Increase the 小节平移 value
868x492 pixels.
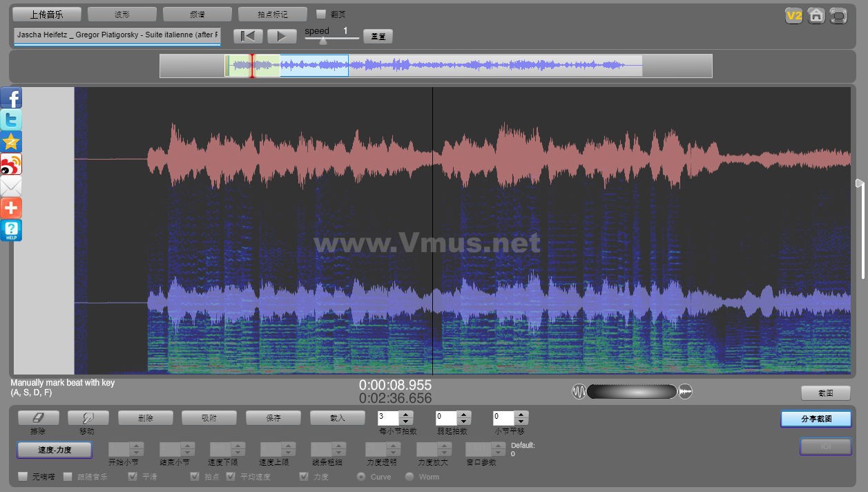click(522, 415)
